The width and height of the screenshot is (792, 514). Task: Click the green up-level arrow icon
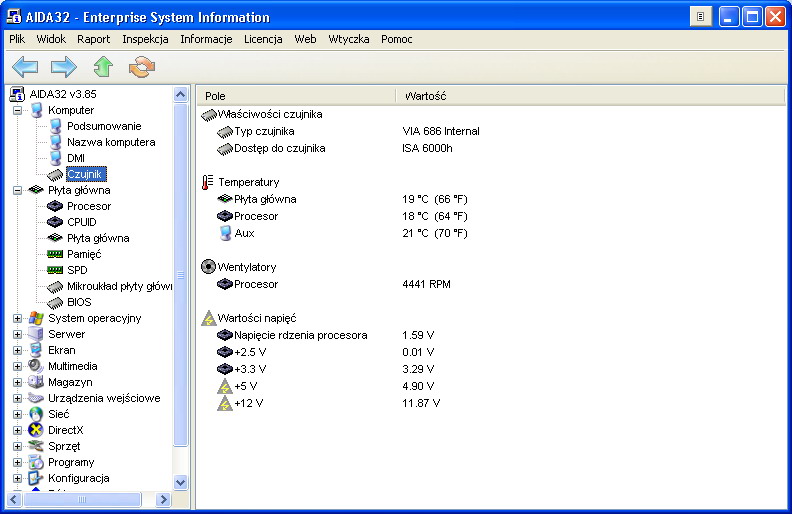click(103, 67)
